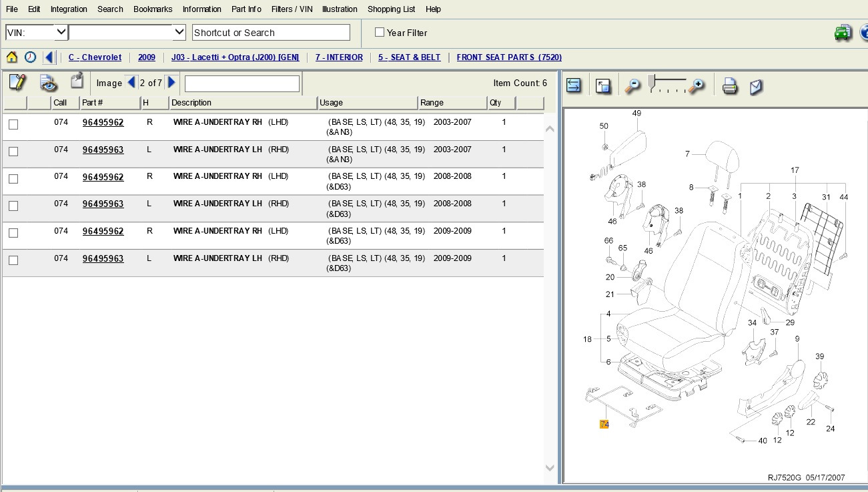Screen dimensions: 868x492
Task: Check the first row's 96495962 checkbox
Action: [13, 124]
